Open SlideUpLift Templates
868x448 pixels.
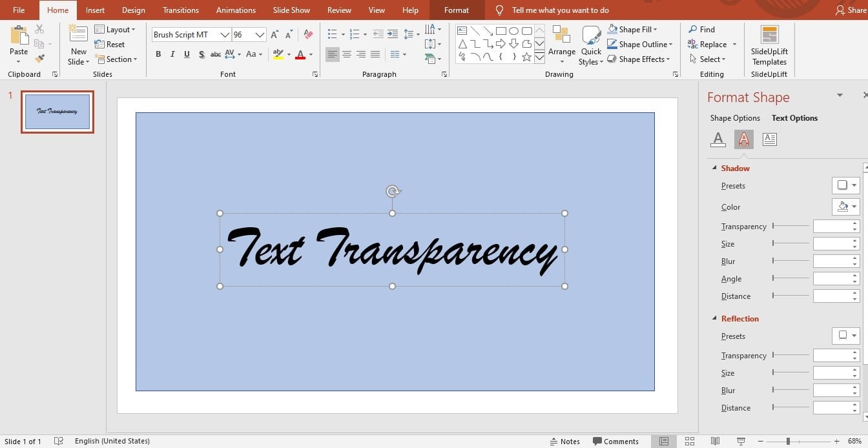(x=769, y=46)
